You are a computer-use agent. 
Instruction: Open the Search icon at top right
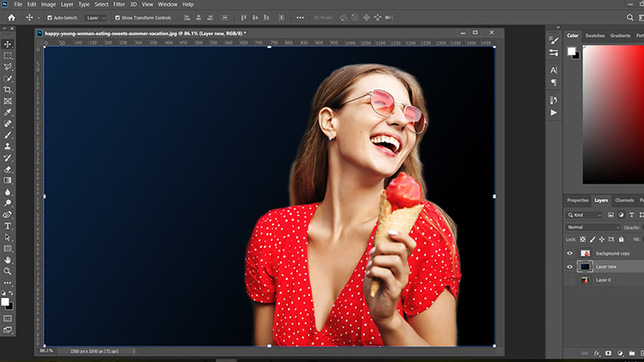629,18
